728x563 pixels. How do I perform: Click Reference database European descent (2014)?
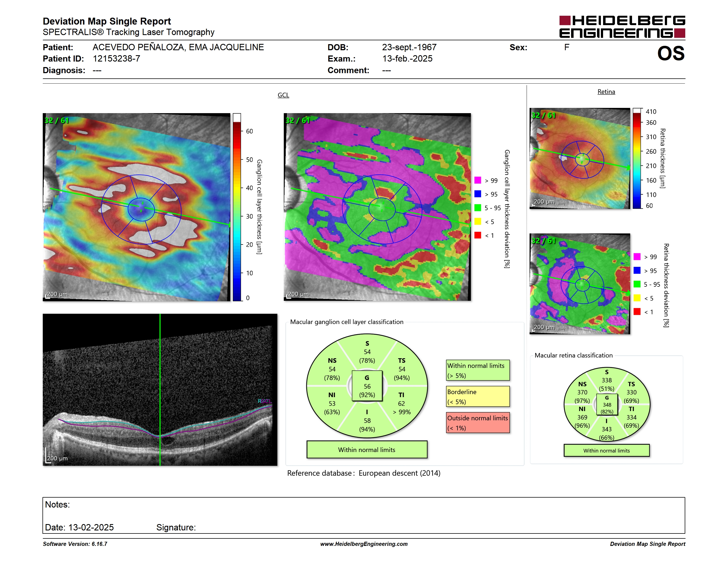[x=364, y=473]
